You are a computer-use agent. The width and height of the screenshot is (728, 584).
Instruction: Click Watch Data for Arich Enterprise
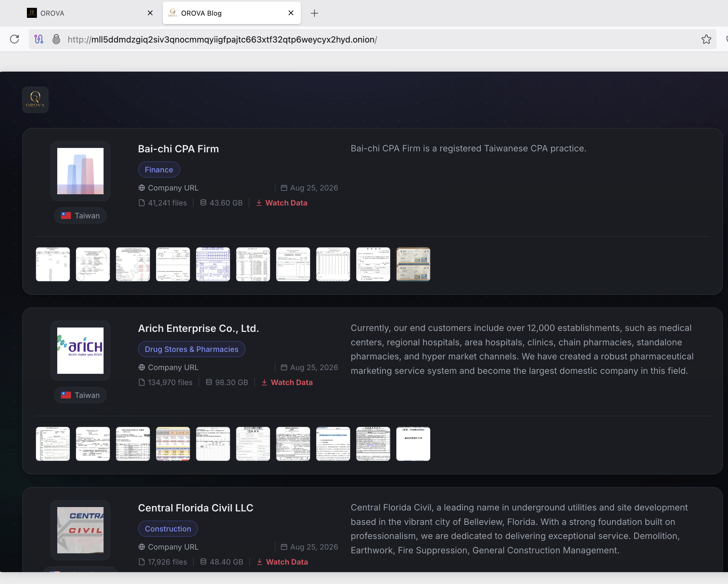click(x=287, y=383)
